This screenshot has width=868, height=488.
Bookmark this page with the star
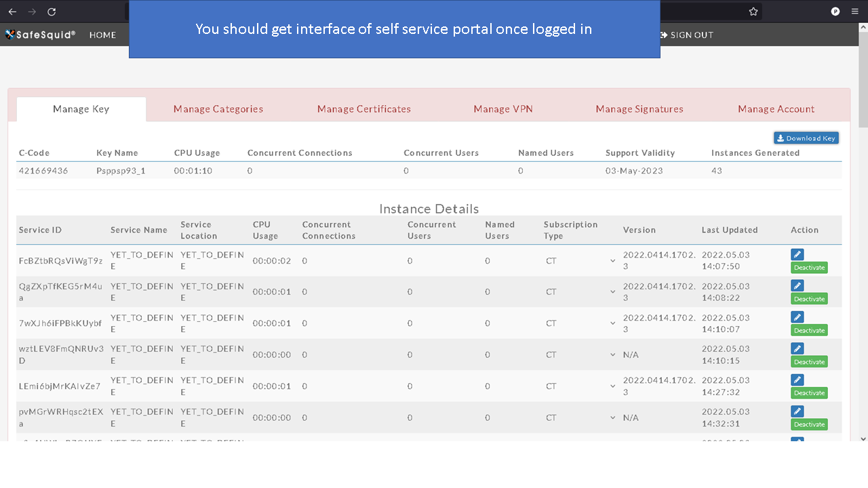pos(753,11)
